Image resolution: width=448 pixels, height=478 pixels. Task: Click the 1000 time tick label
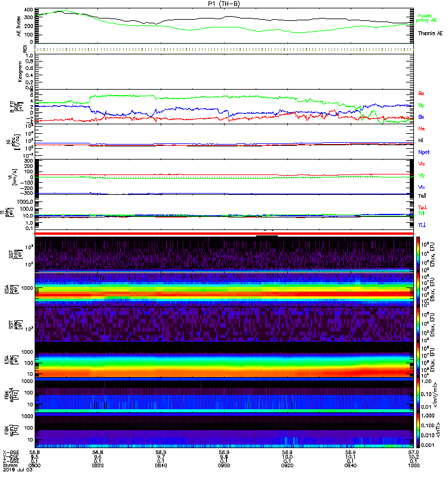[x=413, y=465]
